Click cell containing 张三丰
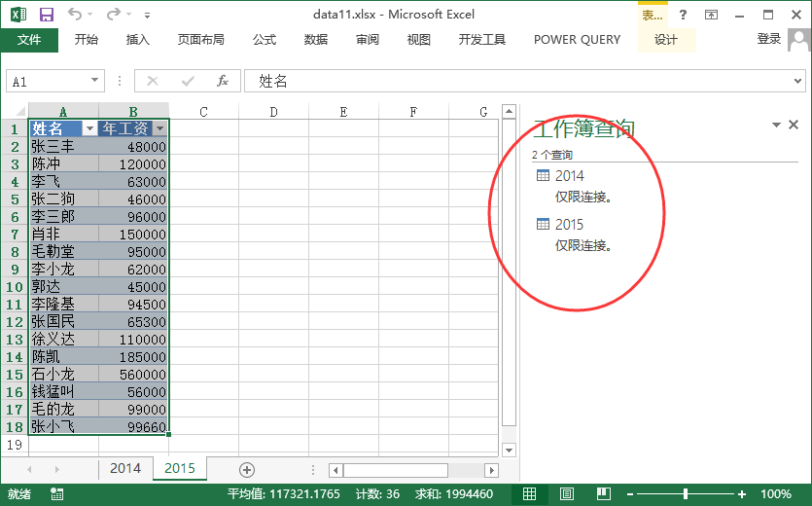This screenshot has height=506, width=812. pos(64,146)
